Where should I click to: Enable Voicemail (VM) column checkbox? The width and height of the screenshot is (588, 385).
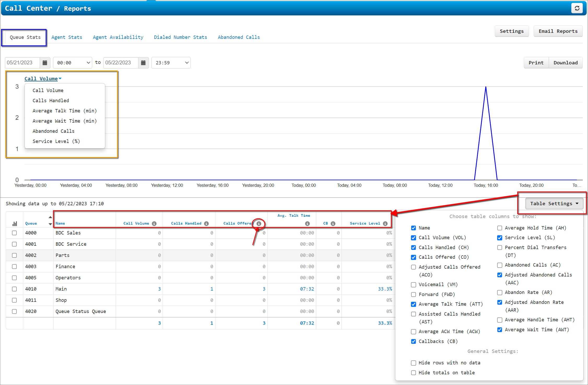pos(414,285)
